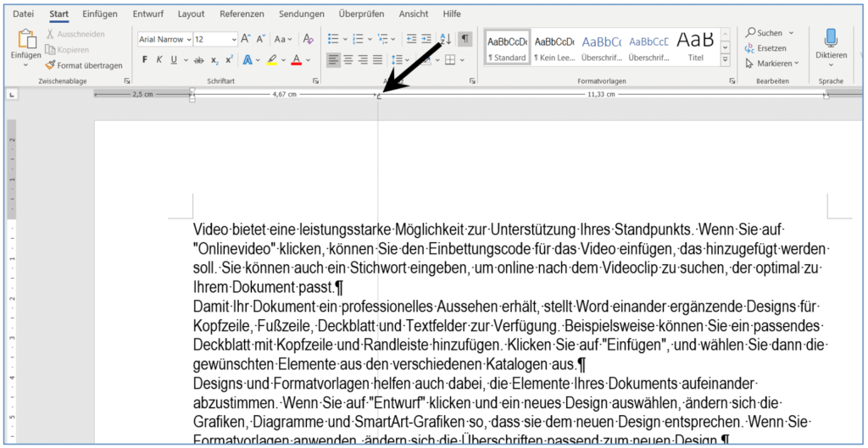
Task: Apply subscript x₂ formatting
Action: coord(214,60)
